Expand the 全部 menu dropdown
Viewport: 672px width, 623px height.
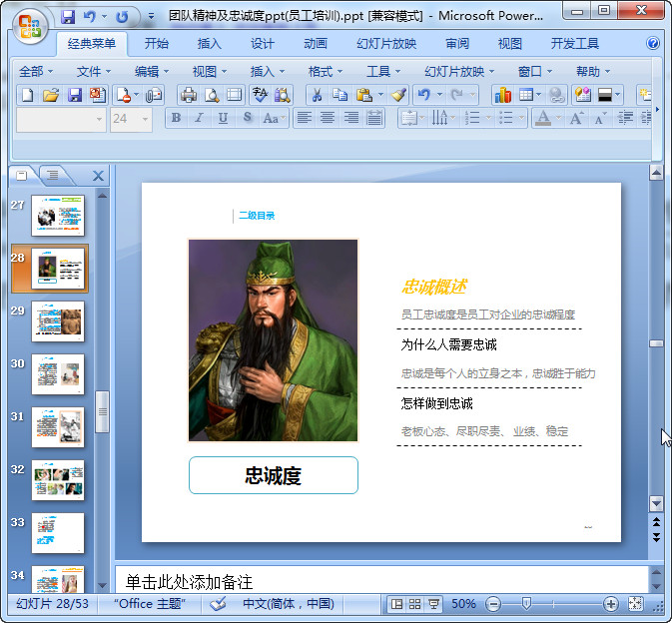point(36,71)
